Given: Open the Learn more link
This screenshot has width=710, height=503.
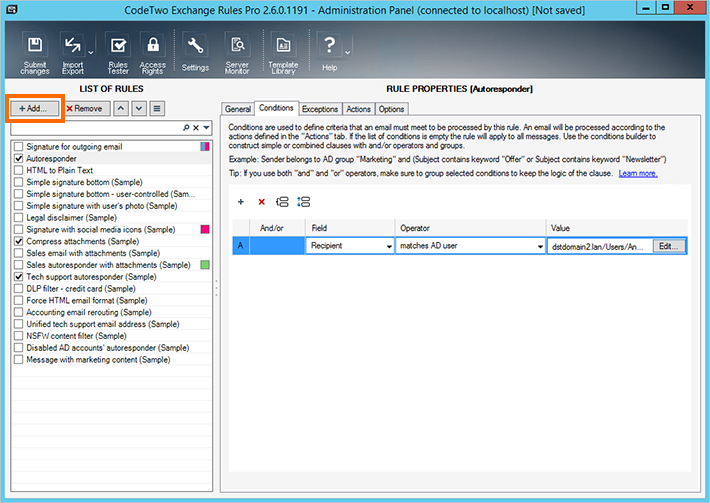Looking at the screenshot, I should [638, 173].
